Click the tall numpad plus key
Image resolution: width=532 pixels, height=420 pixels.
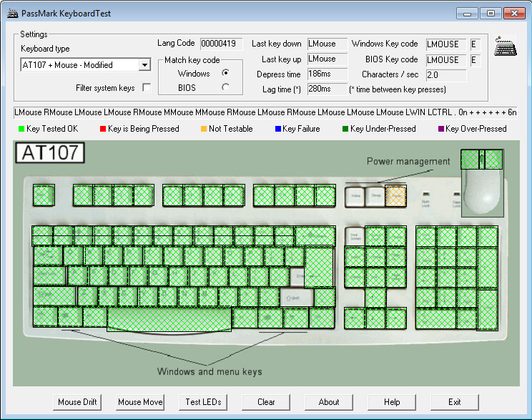point(488,268)
